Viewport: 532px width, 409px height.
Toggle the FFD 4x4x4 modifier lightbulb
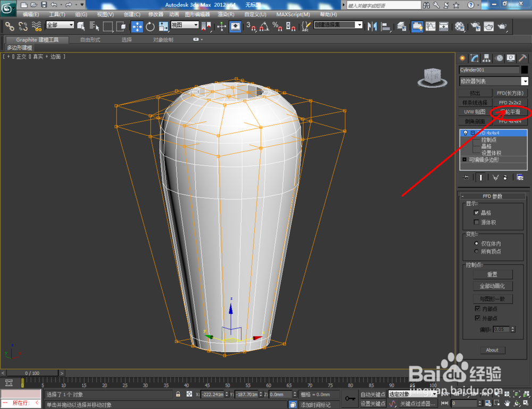pyautogui.click(x=465, y=133)
